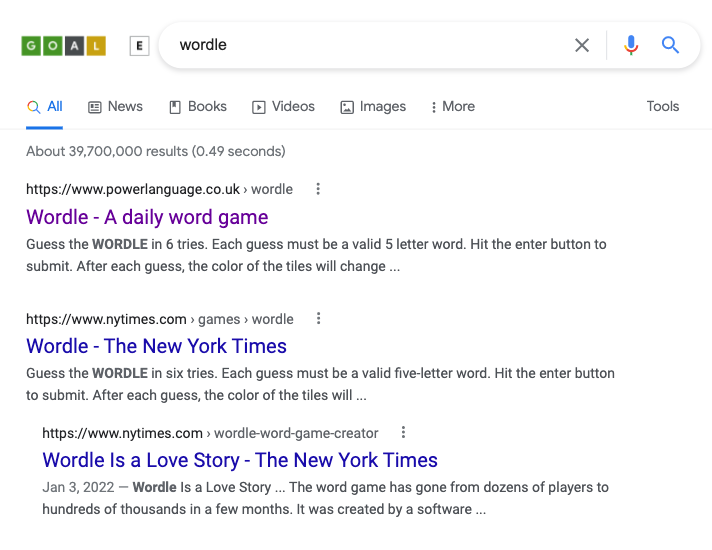Screen dimensions: 712x550
Task: Open Wordle Is a Love Story link
Action: point(240,460)
